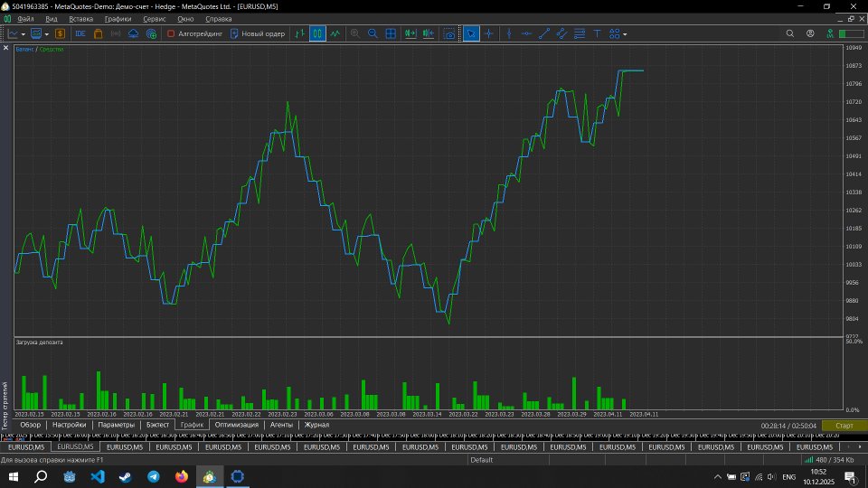The height and width of the screenshot is (488, 868).
Task: Select the text label tool
Action: [x=598, y=33]
